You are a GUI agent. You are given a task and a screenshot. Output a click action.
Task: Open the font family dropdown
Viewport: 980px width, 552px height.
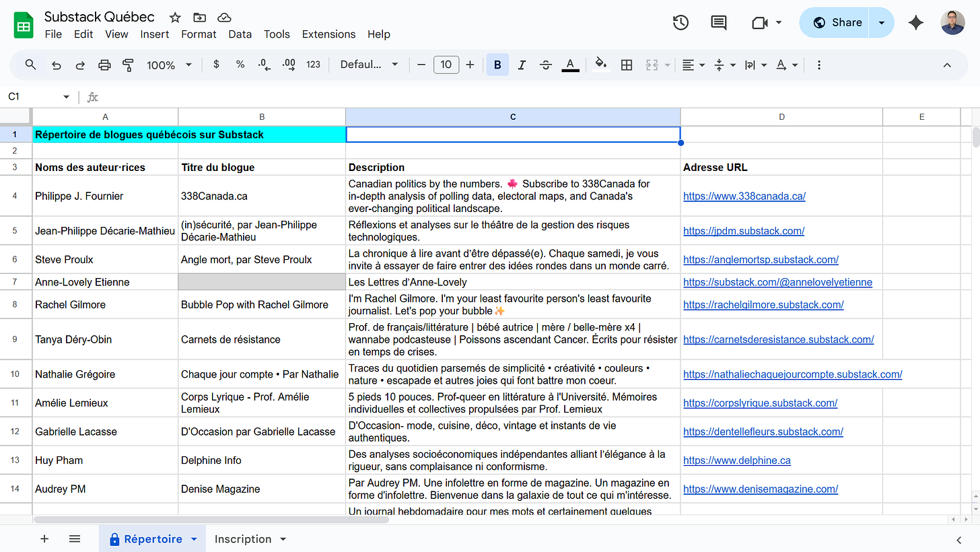pyautogui.click(x=369, y=65)
